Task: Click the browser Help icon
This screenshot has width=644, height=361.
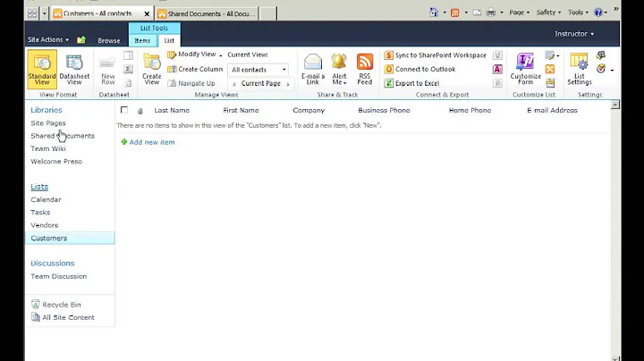Action: click(598, 13)
